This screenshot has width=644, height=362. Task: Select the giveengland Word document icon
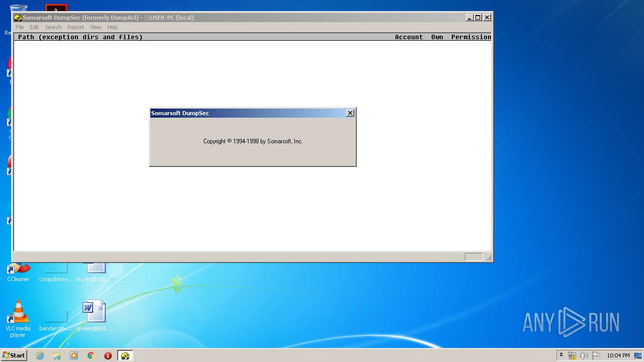(94, 316)
